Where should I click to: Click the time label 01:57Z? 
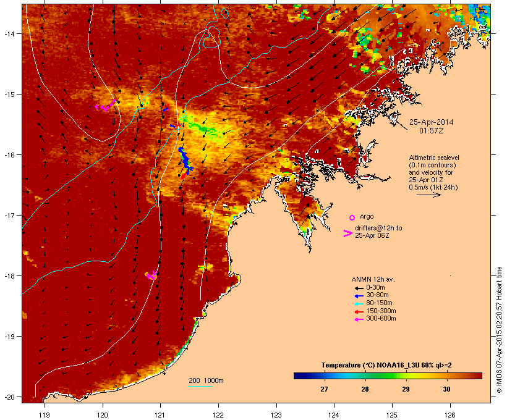coord(432,131)
